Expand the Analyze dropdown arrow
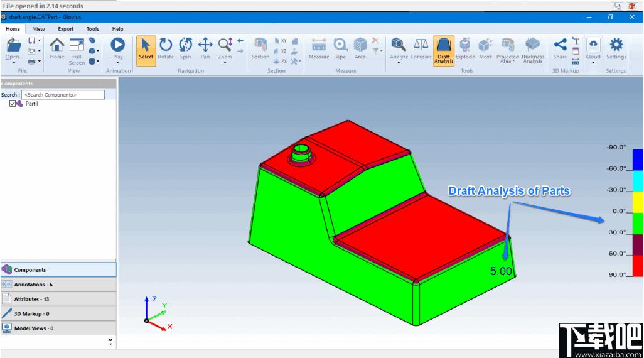Viewport: 644px width, 358px height. pyautogui.click(x=399, y=62)
